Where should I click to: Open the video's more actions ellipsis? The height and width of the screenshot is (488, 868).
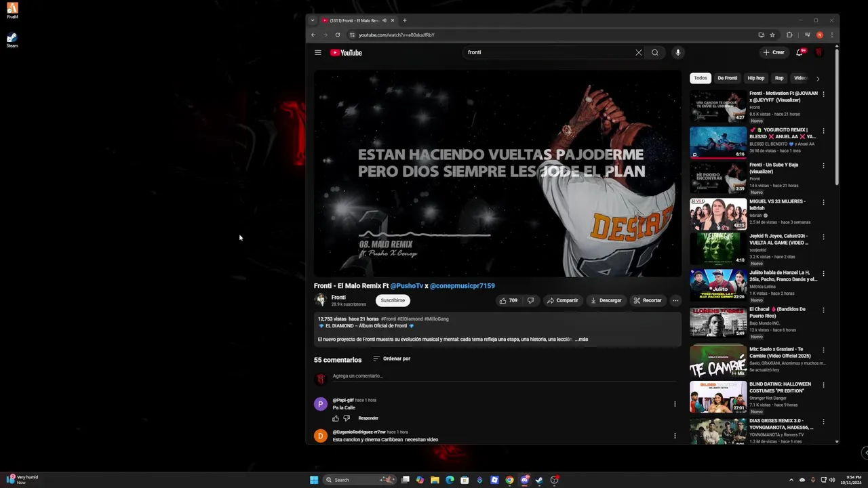coord(675,300)
